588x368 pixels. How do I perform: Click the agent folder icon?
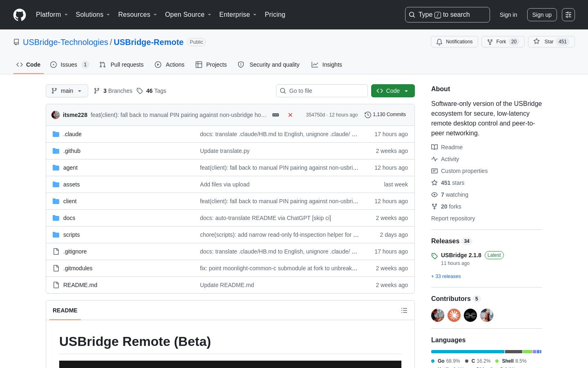tap(56, 168)
